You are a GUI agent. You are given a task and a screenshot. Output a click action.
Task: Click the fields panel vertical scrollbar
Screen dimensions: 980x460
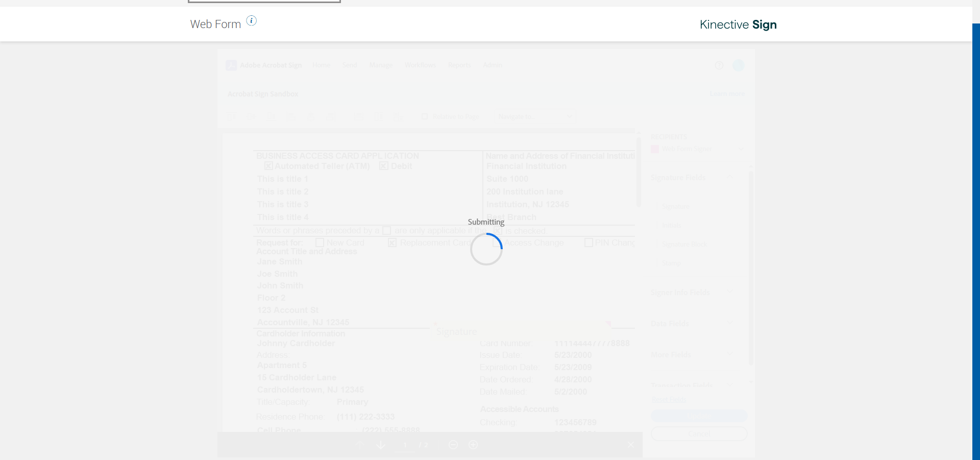[751, 268]
